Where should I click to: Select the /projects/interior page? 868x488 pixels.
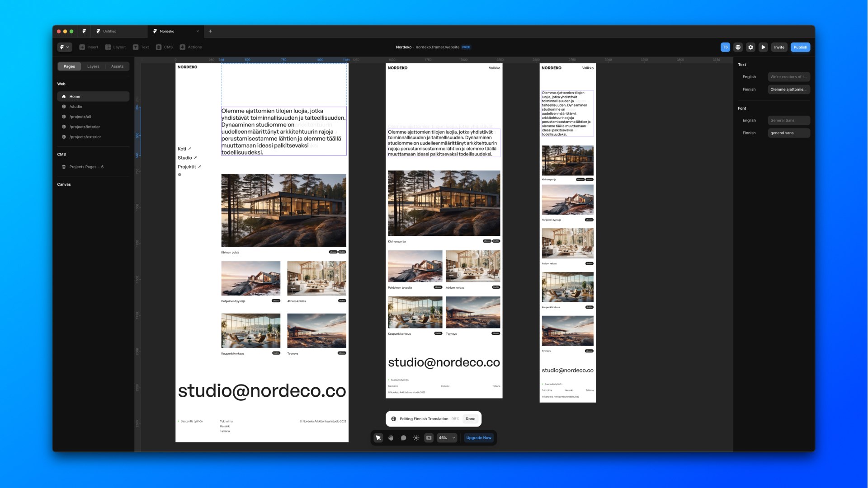(x=85, y=127)
